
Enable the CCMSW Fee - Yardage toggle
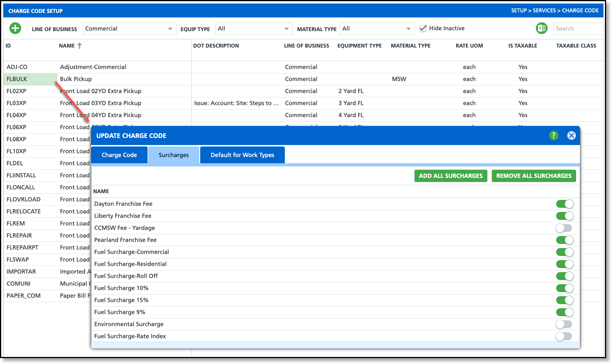click(564, 228)
